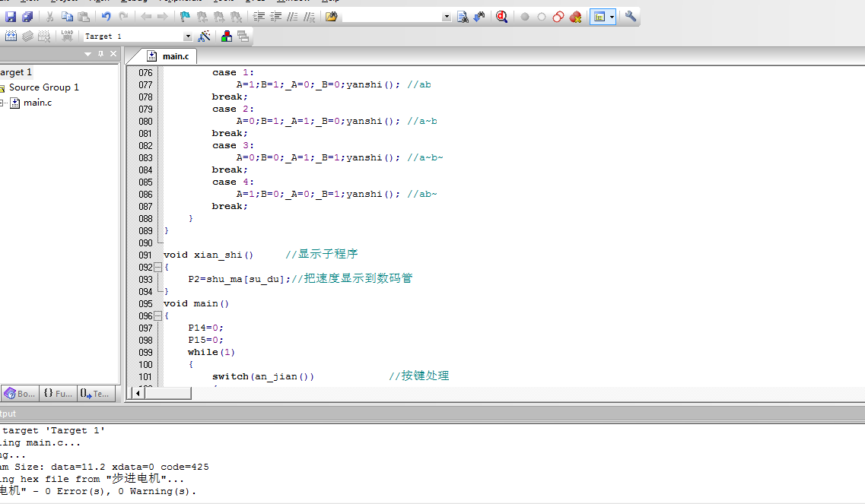Click the 'switch(an_jian())' line
The width and height of the screenshot is (865, 504).
(x=263, y=376)
